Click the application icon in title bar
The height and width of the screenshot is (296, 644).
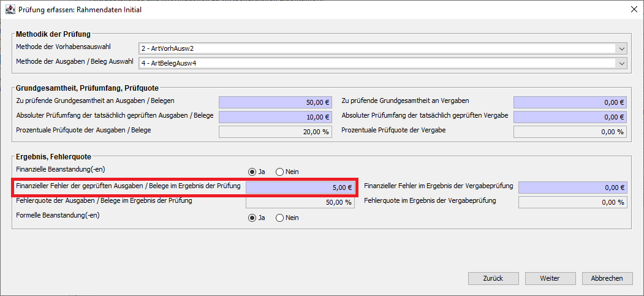(x=10, y=9)
